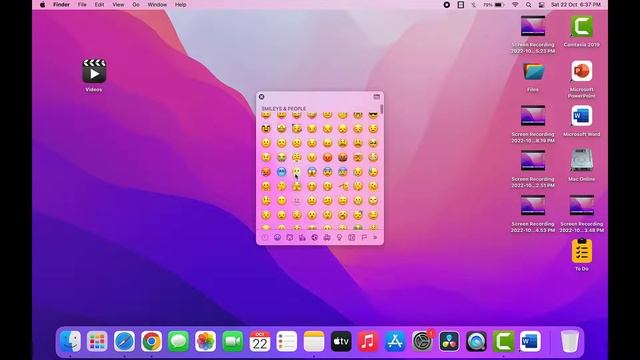Open the Help menu
Image resolution: width=640 pixels, height=360 pixels.
[180, 4]
